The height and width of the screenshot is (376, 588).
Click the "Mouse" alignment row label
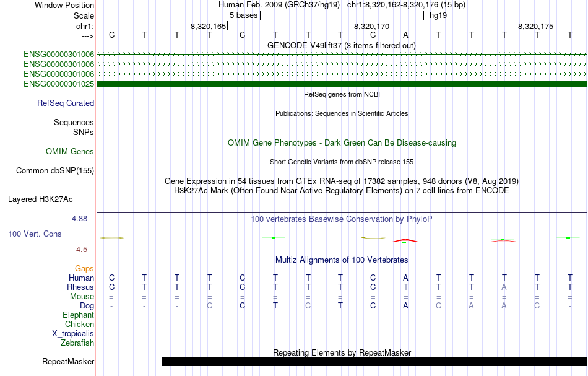tap(82, 297)
